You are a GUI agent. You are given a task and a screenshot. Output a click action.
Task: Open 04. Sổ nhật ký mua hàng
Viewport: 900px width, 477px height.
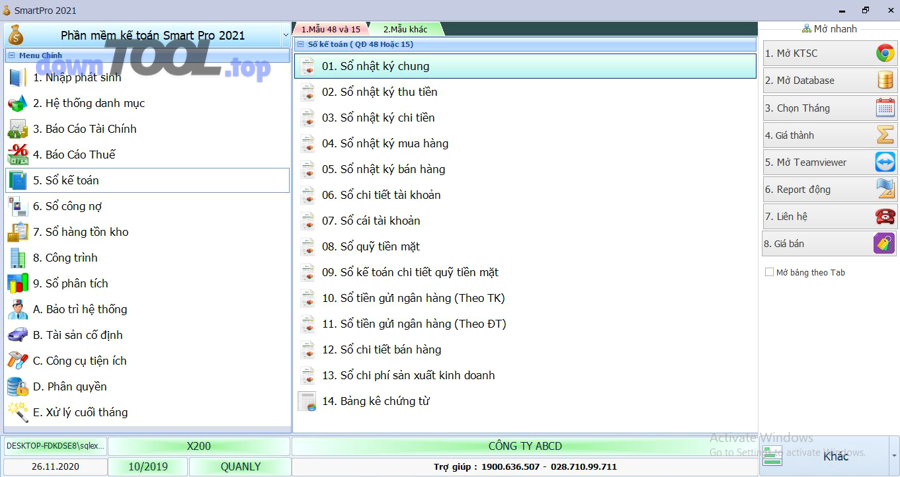tap(525, 144)
